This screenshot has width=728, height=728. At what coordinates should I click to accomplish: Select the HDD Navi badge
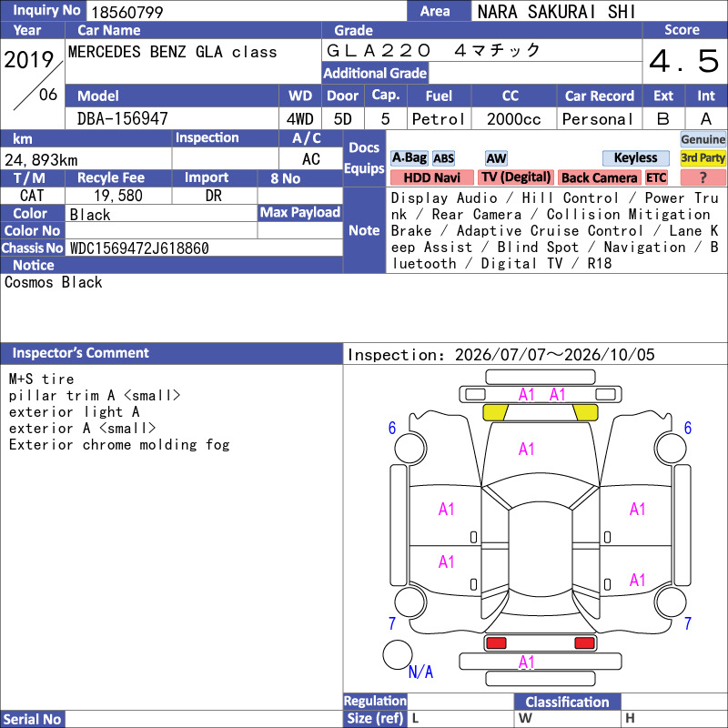[431, 177]
